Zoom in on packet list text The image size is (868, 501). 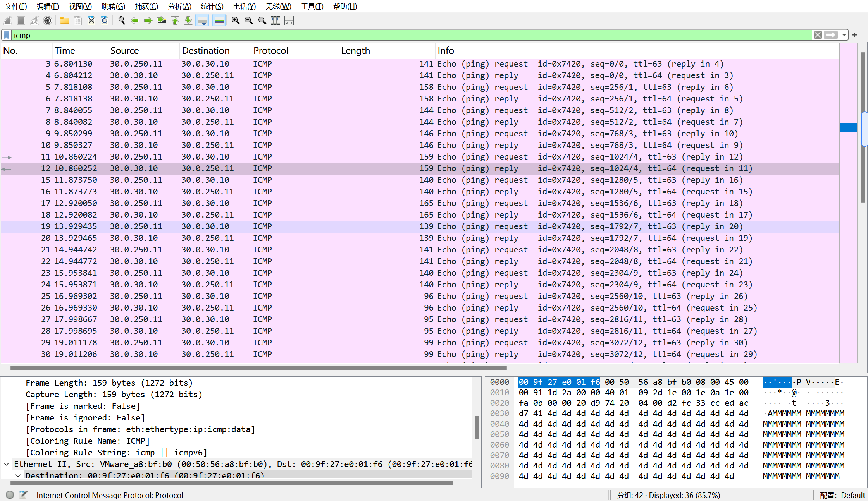click(x=235, y=21)
